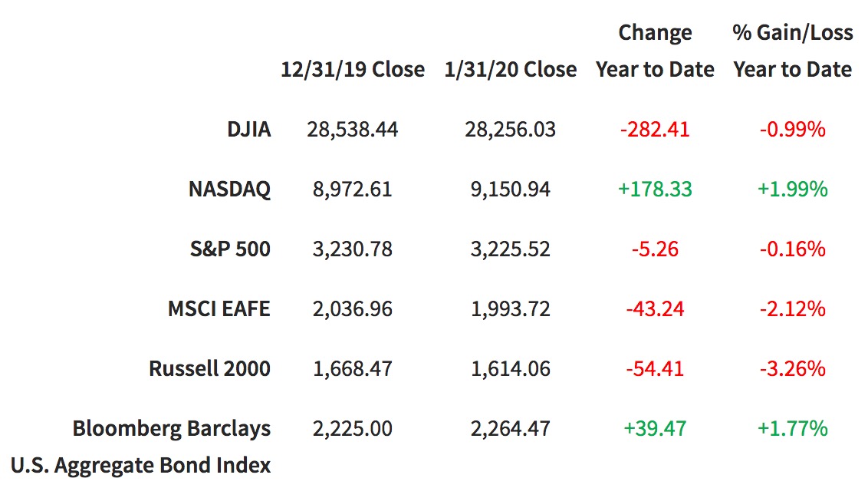Select NASDAQ's +1.99% gain value
The width and height of the screenshot is (868, 488).
(792, 189)
